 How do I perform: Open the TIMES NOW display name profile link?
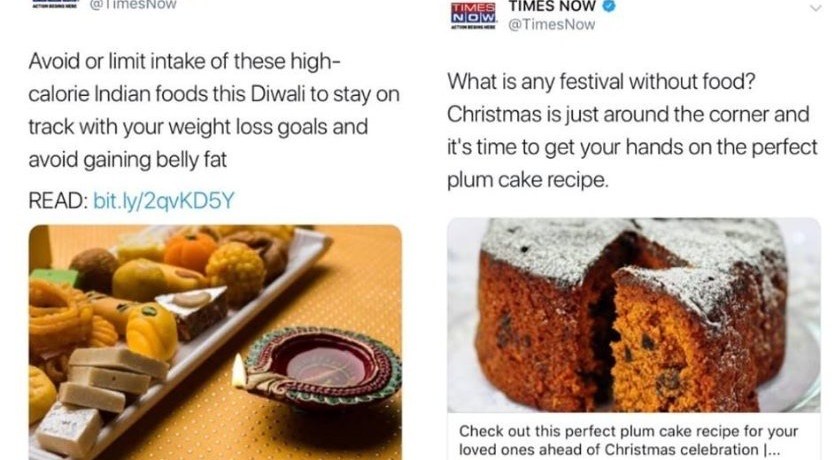(x=552, y=6)
